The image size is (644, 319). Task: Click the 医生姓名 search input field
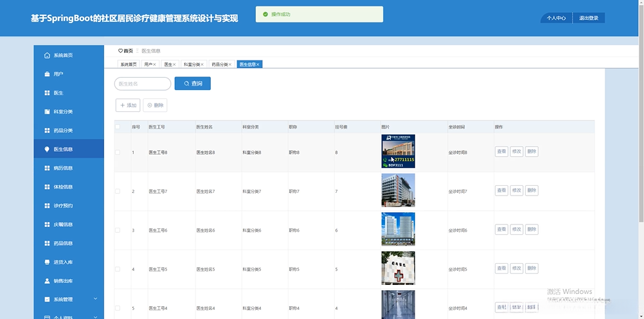click(142, 84)
